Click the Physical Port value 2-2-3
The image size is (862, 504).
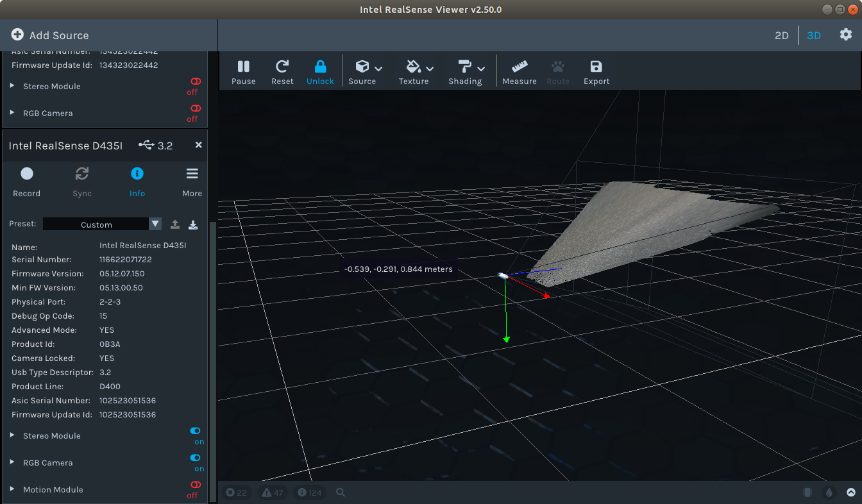[110, 302]
